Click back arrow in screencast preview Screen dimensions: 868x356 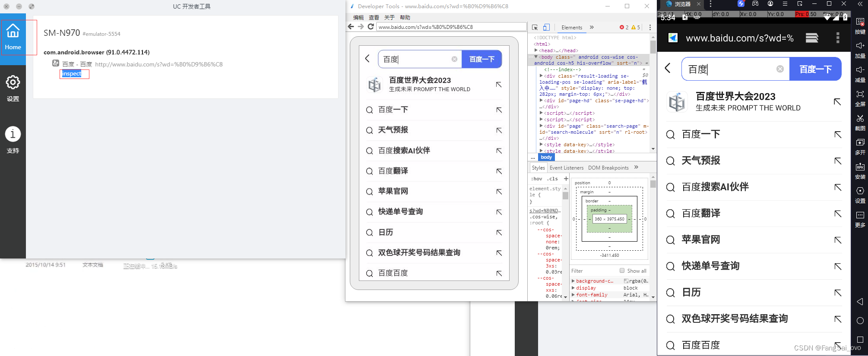coord(367,59)
